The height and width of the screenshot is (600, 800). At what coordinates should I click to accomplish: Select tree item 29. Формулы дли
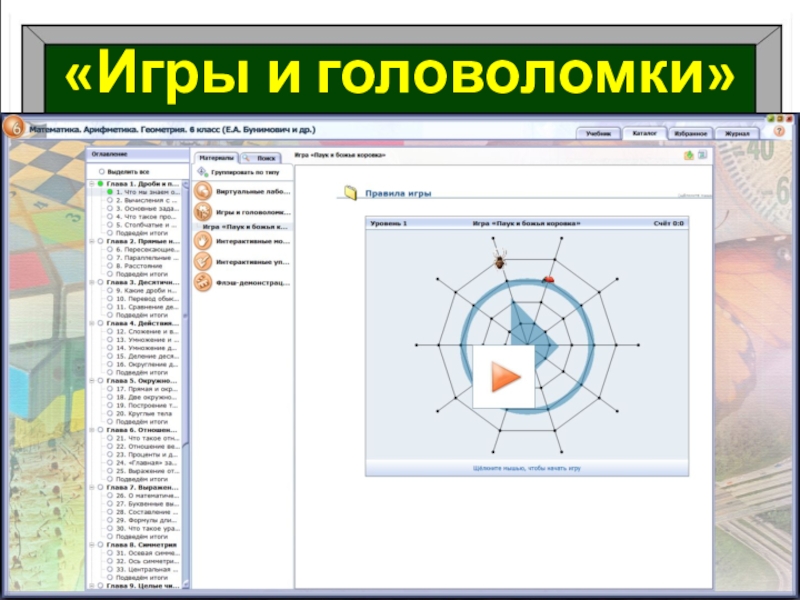[147, 520]
